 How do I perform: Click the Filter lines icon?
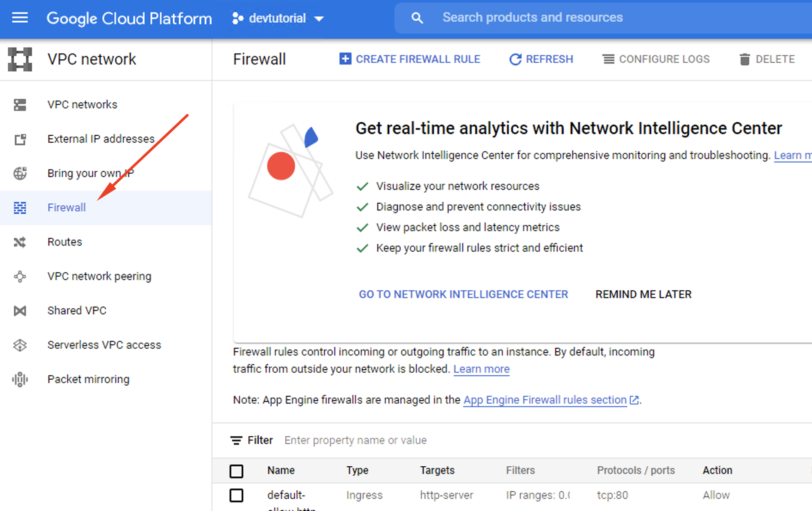click(236, 440)
